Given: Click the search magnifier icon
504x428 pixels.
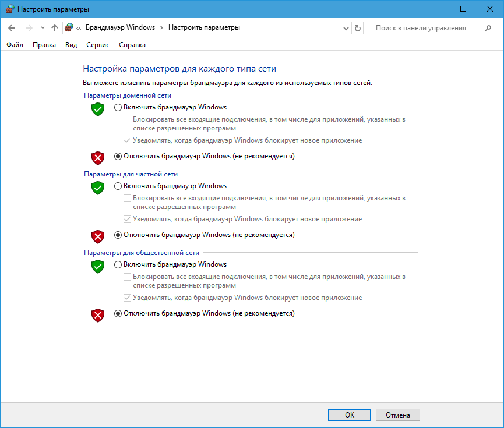Looking at the screenshot, I should tap(488, 29).
